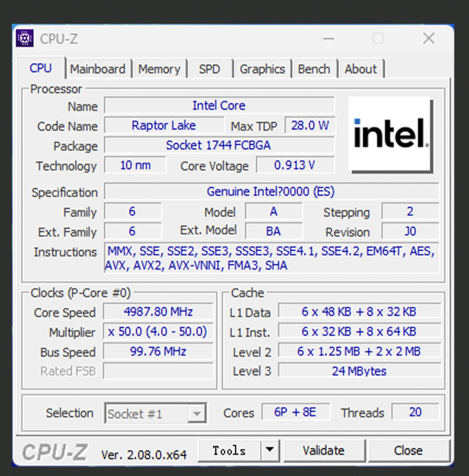Screen dimensions: 469x476
Task: Click the Family value field
Action: pos(133,211)
